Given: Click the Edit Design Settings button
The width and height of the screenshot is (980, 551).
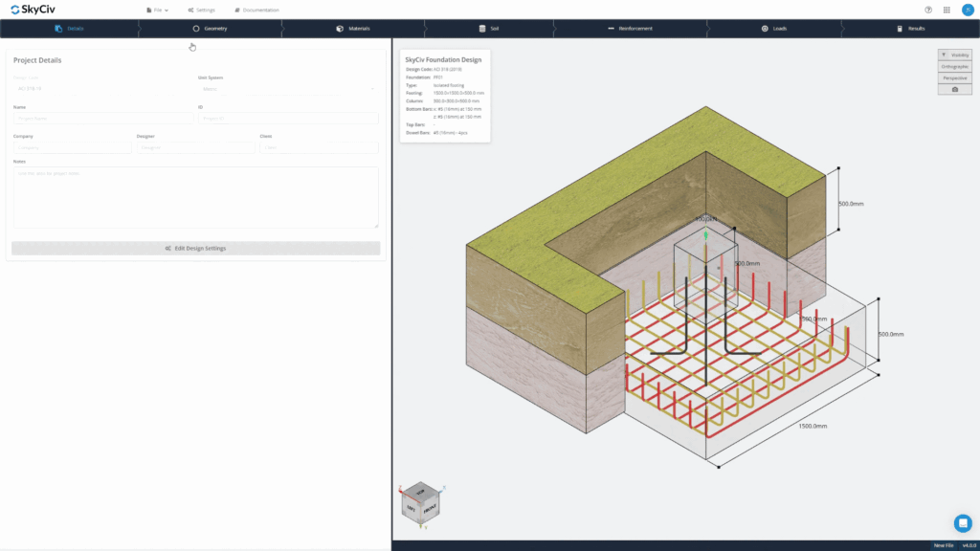Looking at the screenshot, I should coord(195,248).
